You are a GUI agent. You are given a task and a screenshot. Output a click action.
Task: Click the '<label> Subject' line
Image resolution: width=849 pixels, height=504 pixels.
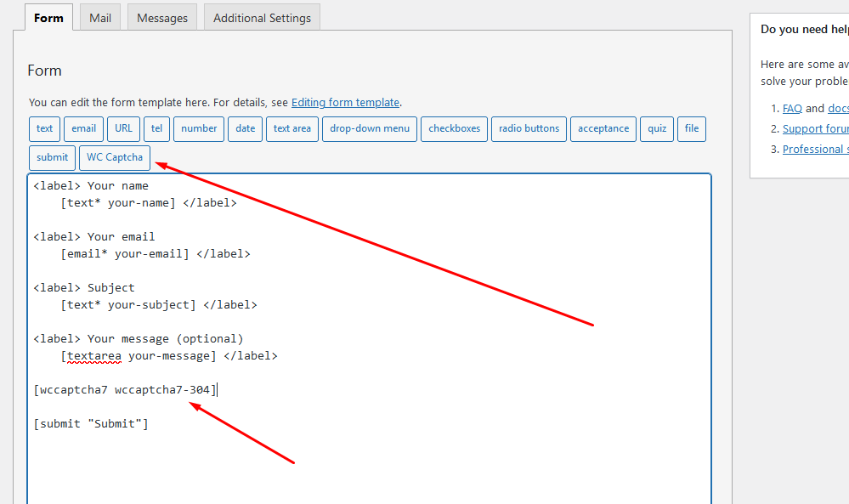(84, 288)
